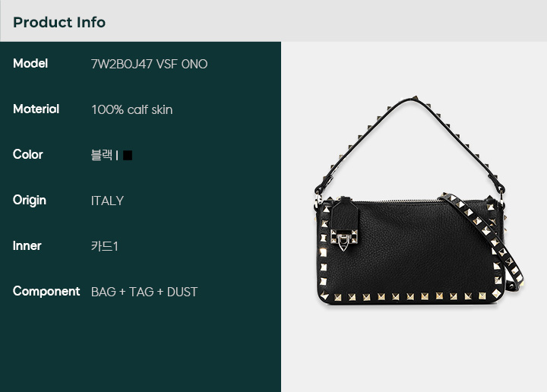Select the model number 7W2B0J47 VSF 0NO
Image resolution: width=547 pixels, height=392 pixels.
tap(150, 64)
